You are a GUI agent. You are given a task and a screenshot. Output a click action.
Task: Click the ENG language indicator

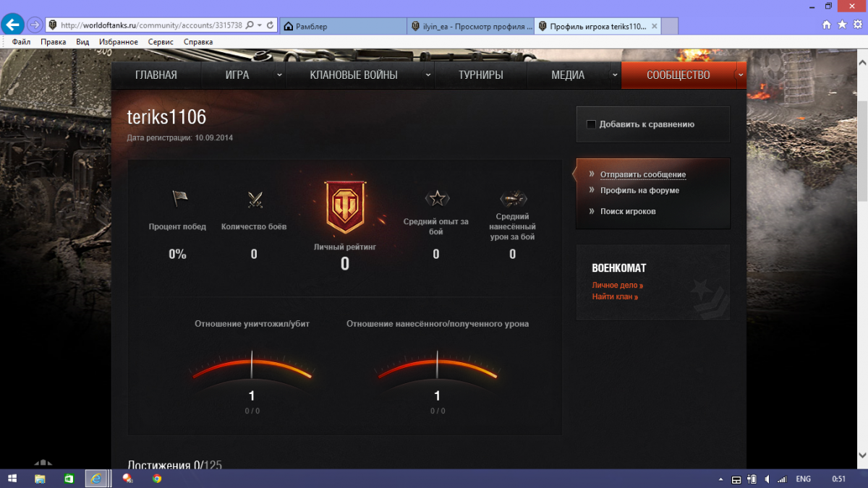(x=803, y=479)
